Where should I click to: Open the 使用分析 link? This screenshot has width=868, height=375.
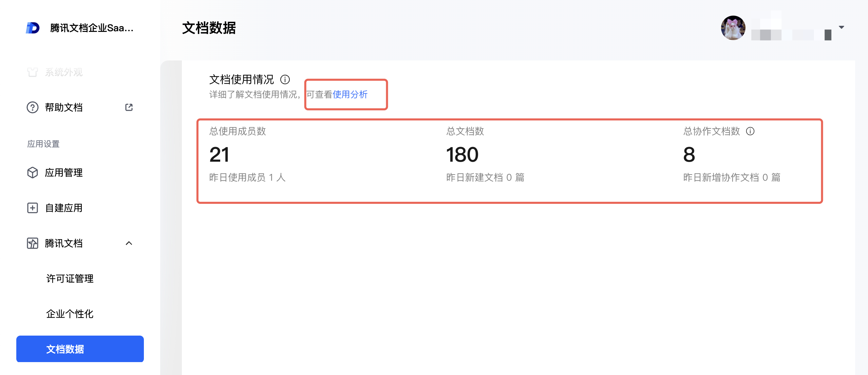pos(350,94)
